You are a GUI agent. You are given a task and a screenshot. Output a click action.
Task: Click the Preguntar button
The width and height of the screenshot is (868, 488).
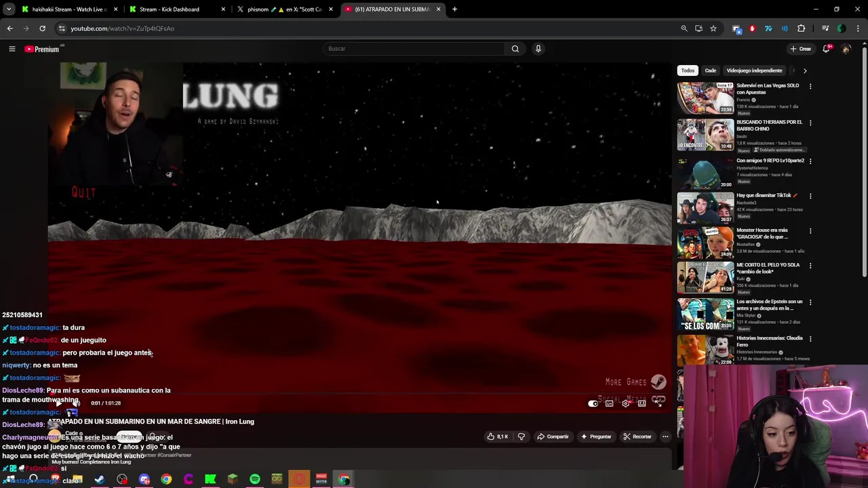(x=596, y=436)
